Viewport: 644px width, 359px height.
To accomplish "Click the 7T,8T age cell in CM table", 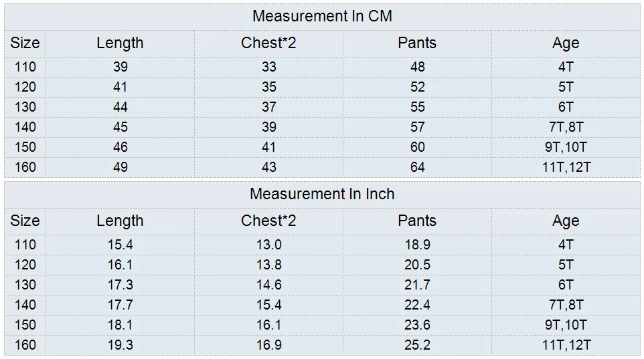I will tap(566, 127).
